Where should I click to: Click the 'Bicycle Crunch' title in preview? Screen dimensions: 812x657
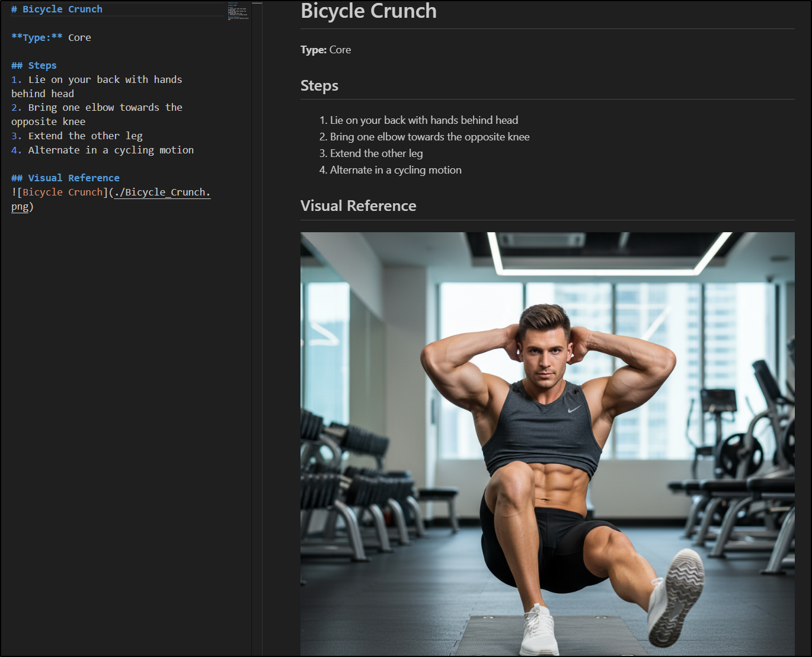point(368,11)
